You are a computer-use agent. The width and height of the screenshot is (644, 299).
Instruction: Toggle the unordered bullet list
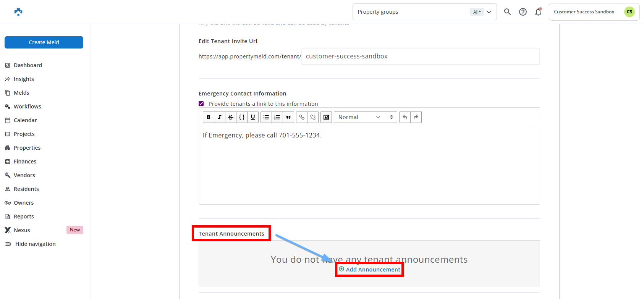pos(266,117)
